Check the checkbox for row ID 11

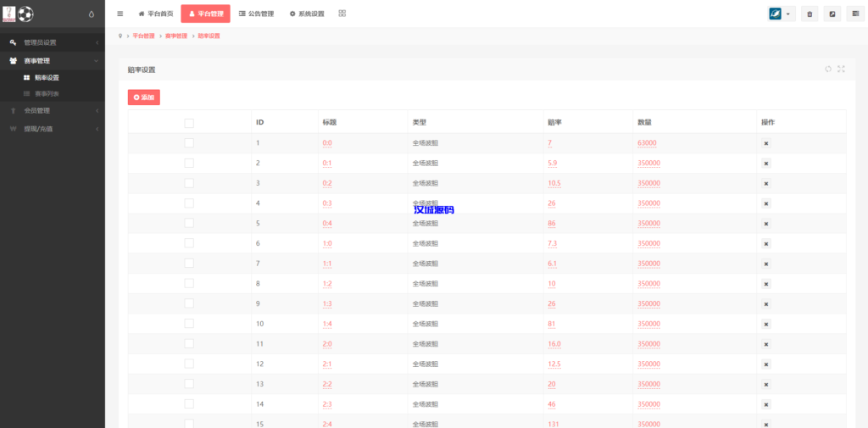189,343
